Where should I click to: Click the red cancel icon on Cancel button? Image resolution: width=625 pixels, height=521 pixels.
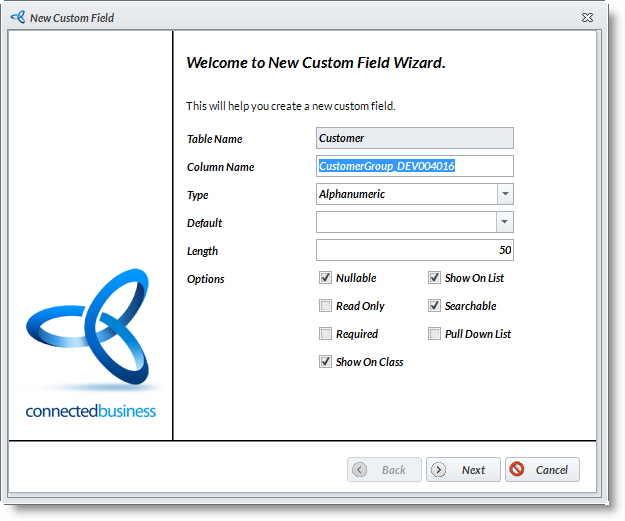point(517,469)
